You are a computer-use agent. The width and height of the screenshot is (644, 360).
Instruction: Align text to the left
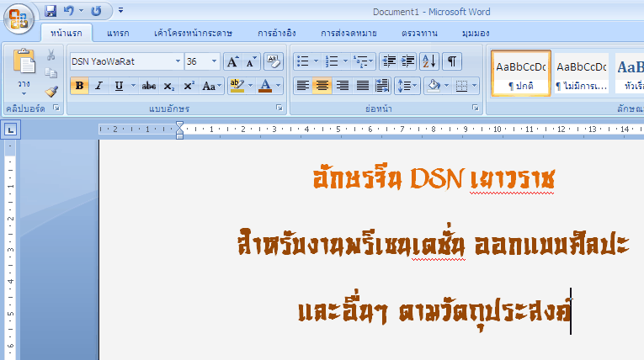pyautogui.click(x=303, y=86)
